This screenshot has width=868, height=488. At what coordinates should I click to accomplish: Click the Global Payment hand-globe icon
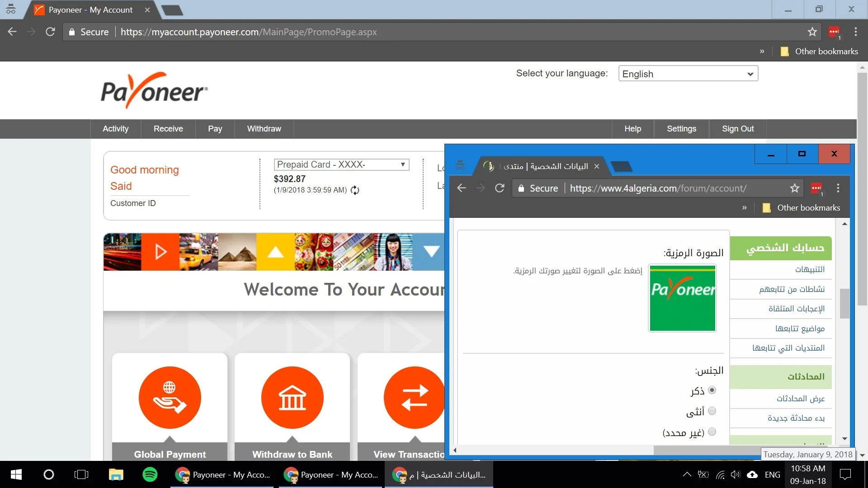(170, 398)
